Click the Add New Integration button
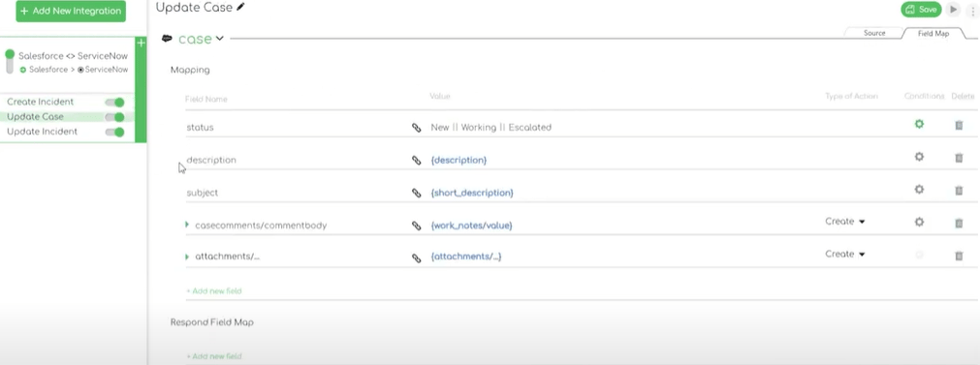Screen dimensions: 980x365 [x=71, y=12]
